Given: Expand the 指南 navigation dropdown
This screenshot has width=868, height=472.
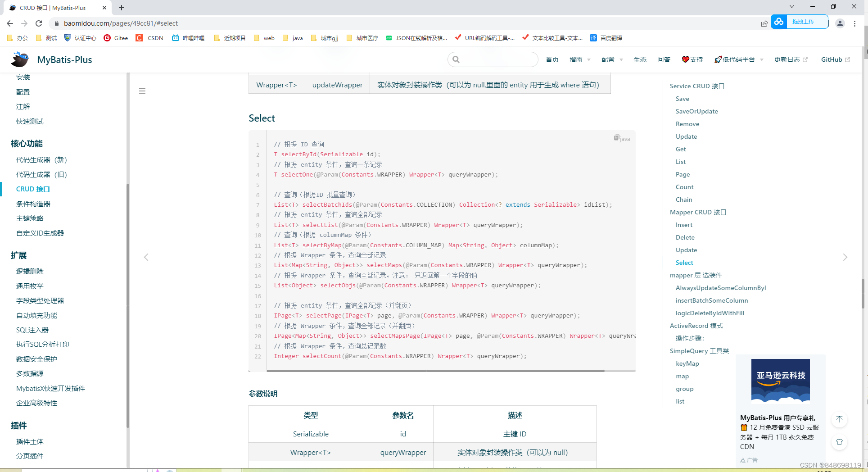Looking at the screenshot, I should coord(580,59).
